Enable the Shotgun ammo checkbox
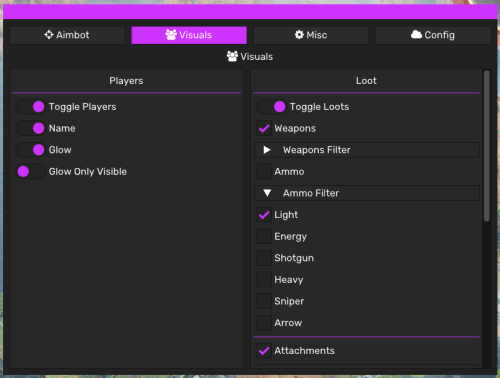Viewport: 500px width, 378px height. 264,258
